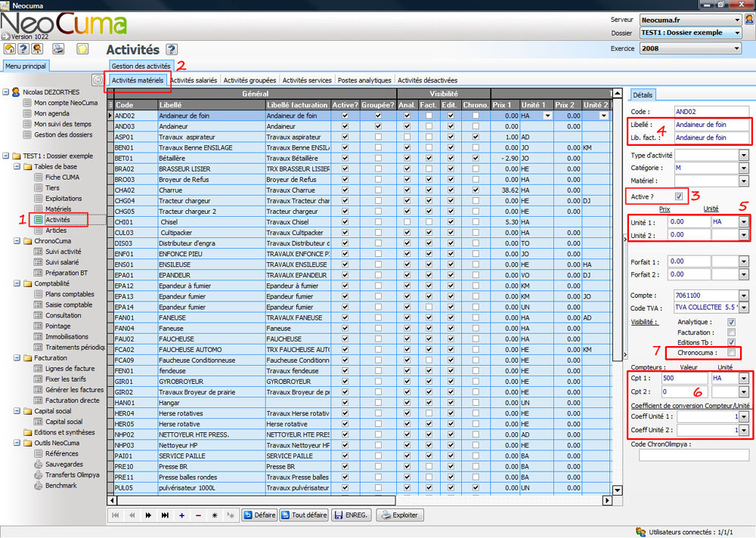
Task: Switch to Postes analytiques tab
Action: (x=364, y=80)
